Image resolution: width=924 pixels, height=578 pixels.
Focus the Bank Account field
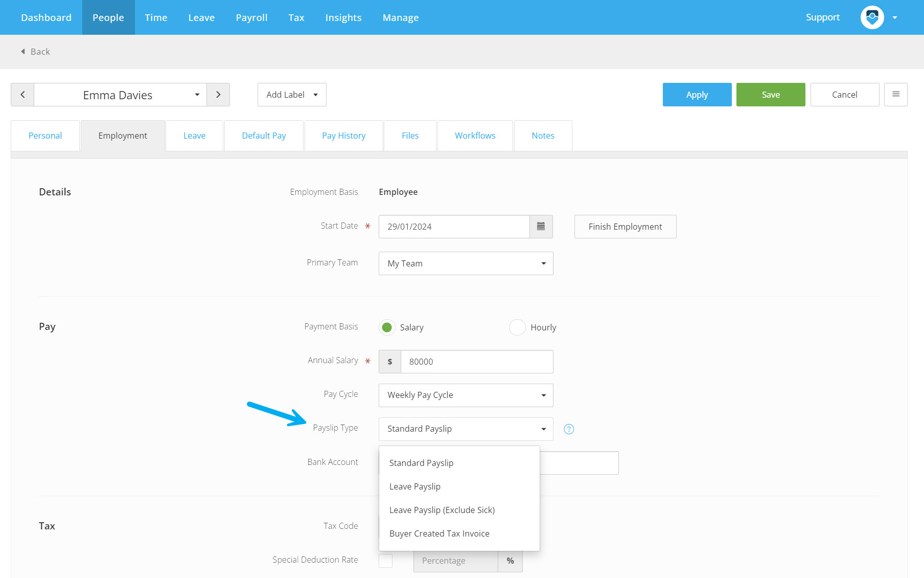click(x=579, y=463)
